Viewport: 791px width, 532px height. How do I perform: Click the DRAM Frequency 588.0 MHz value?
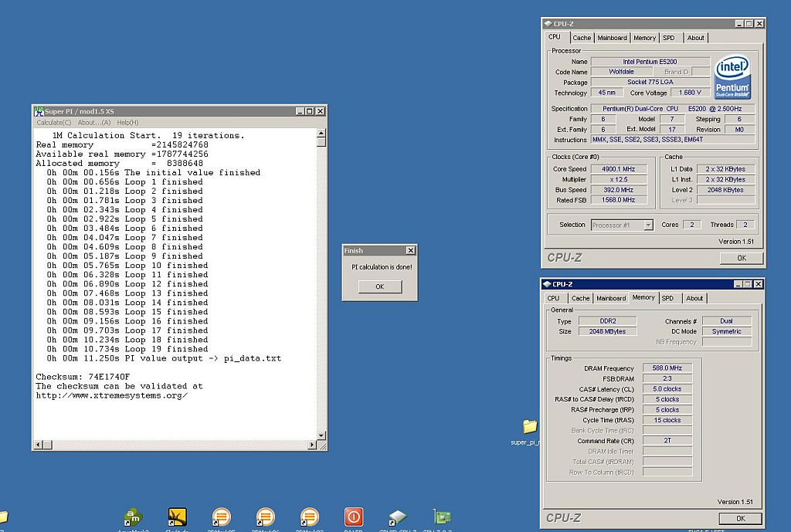click(667, 368)
